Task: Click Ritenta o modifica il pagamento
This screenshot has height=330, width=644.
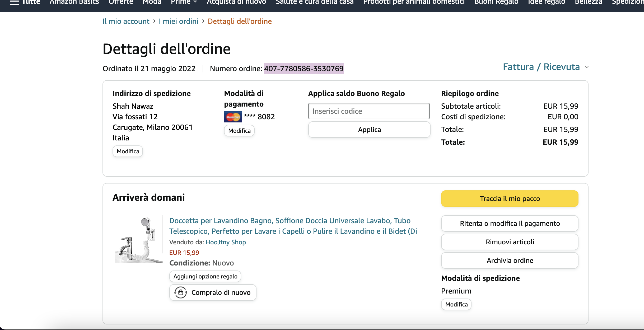Action: [510, 223]
